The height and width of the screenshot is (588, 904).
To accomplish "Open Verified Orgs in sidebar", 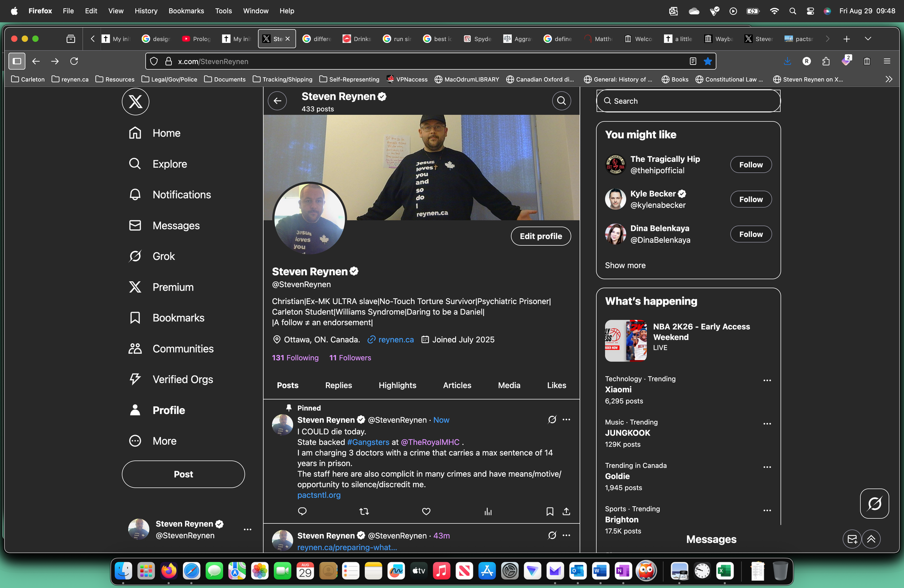I will [x=171, y=379].
